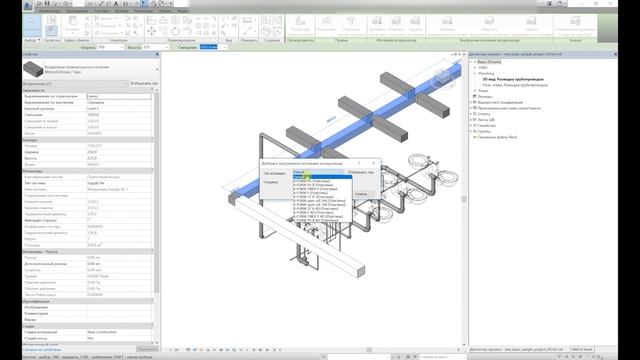
Task: Collapse the Размеры section in Properties
Action: pos(152,140)
